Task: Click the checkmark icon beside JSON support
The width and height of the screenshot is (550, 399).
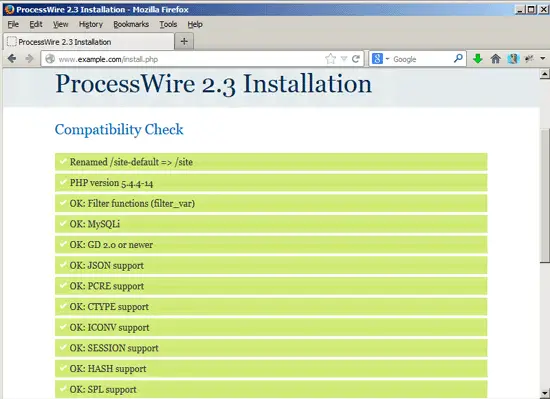Action: coord(63,264)
